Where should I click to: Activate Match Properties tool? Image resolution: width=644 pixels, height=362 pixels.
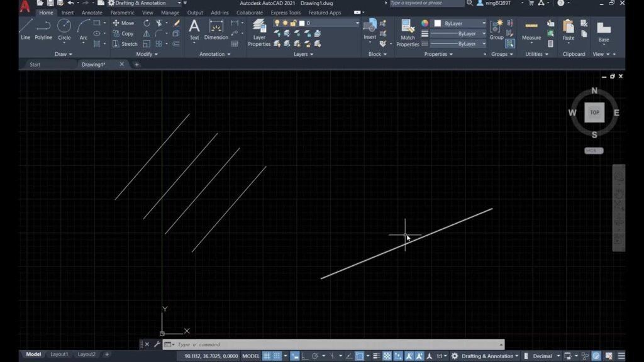tap(408, 32)
